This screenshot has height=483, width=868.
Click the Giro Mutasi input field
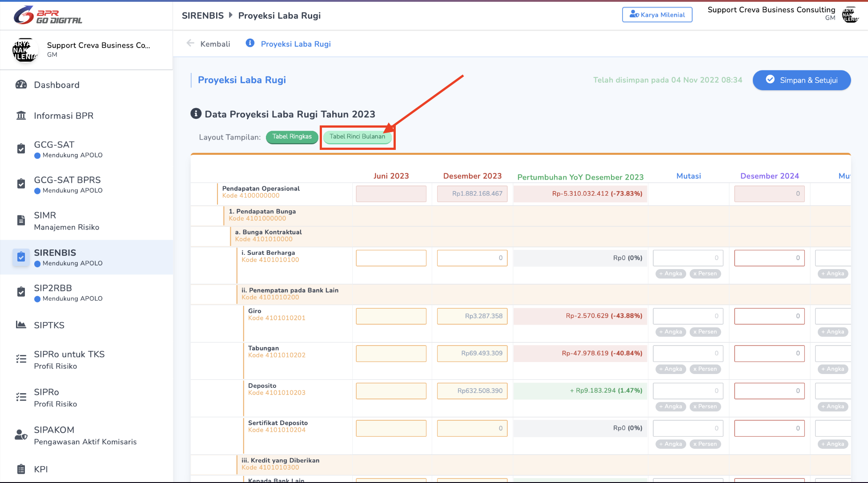click(x=688, y=316)
